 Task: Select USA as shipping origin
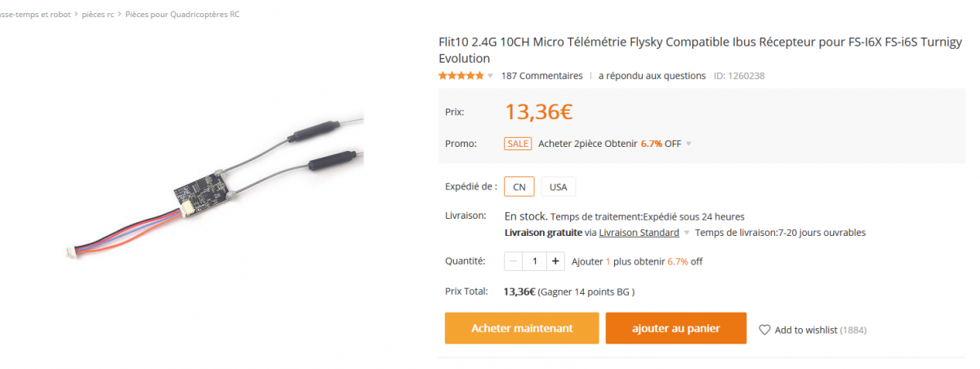pos(558,187)
